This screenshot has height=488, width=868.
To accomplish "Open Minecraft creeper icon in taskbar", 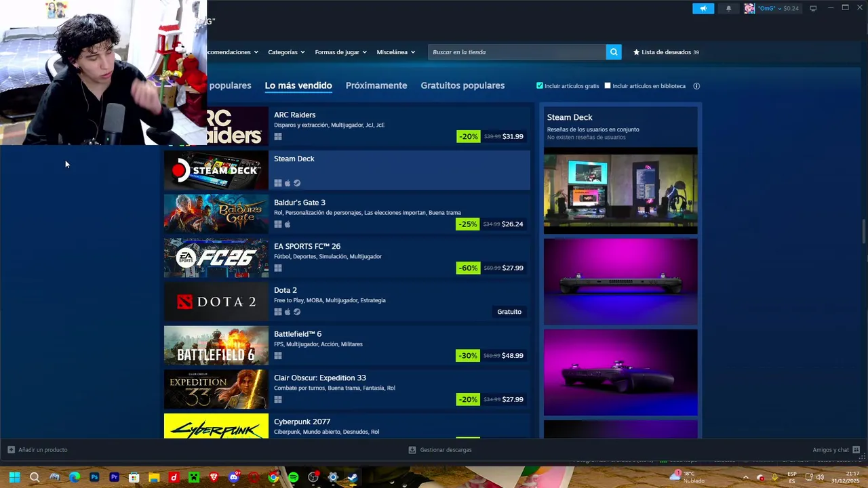I will 194,477.
